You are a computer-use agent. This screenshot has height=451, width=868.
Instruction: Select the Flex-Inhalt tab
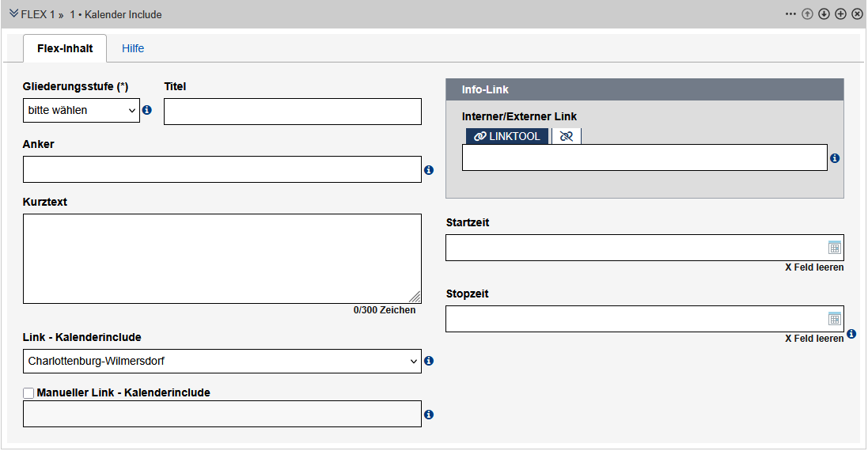65,48
